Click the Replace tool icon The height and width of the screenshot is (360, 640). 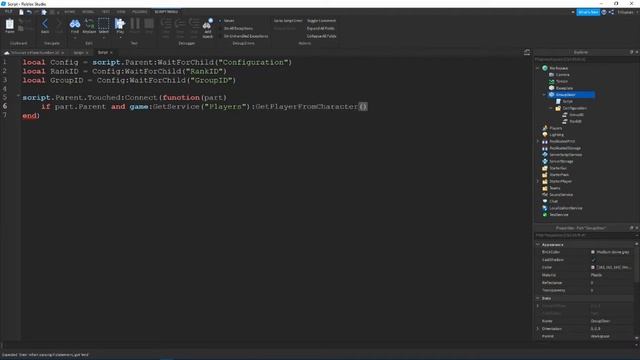[89, 25]
